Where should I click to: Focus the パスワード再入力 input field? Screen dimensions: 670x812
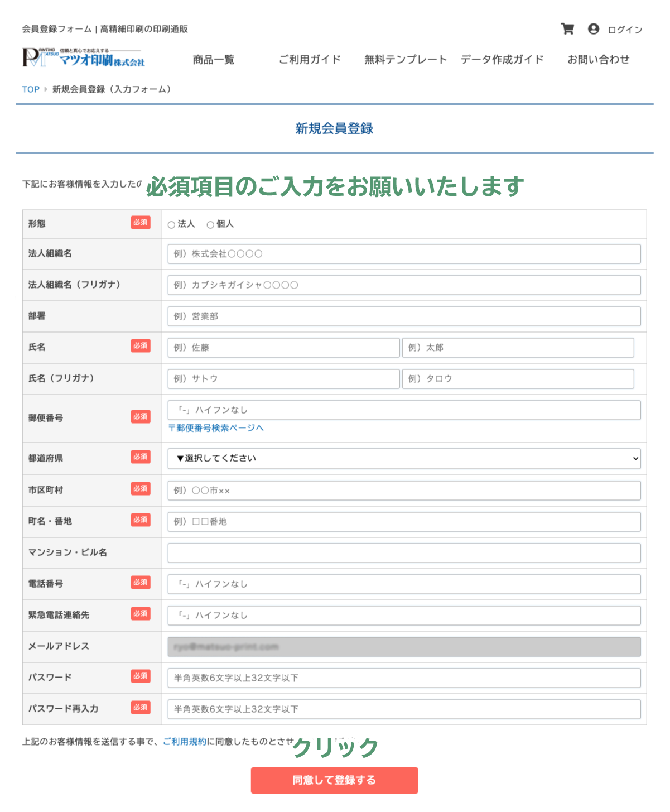click(404, 709)
